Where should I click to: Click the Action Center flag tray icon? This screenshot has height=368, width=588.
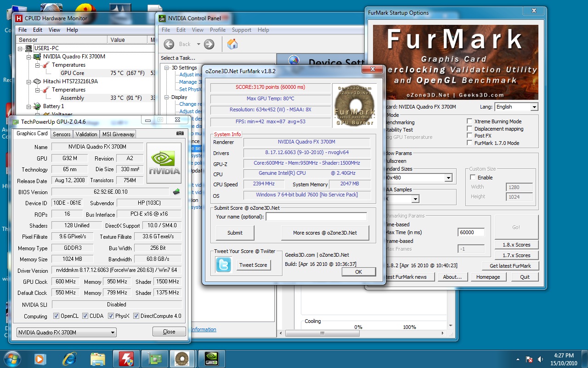pyautogui.click(x=529, y=359)
